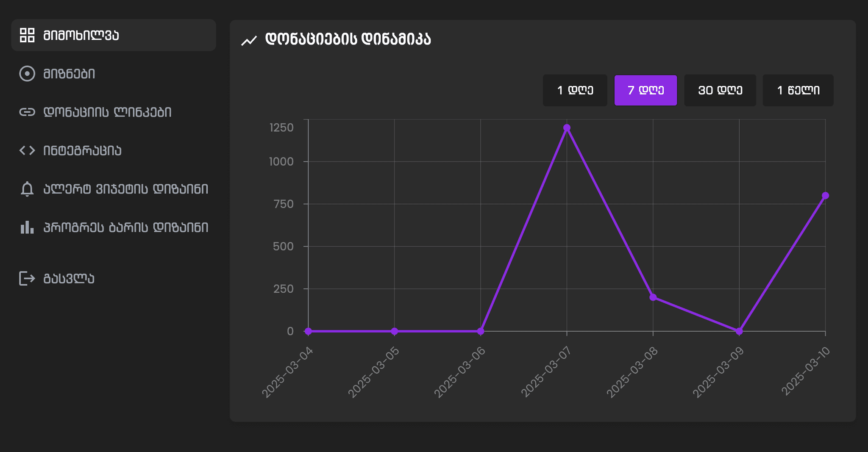Select the data point at 2025-03-10

pyautogui.click(x=825, y=195)
